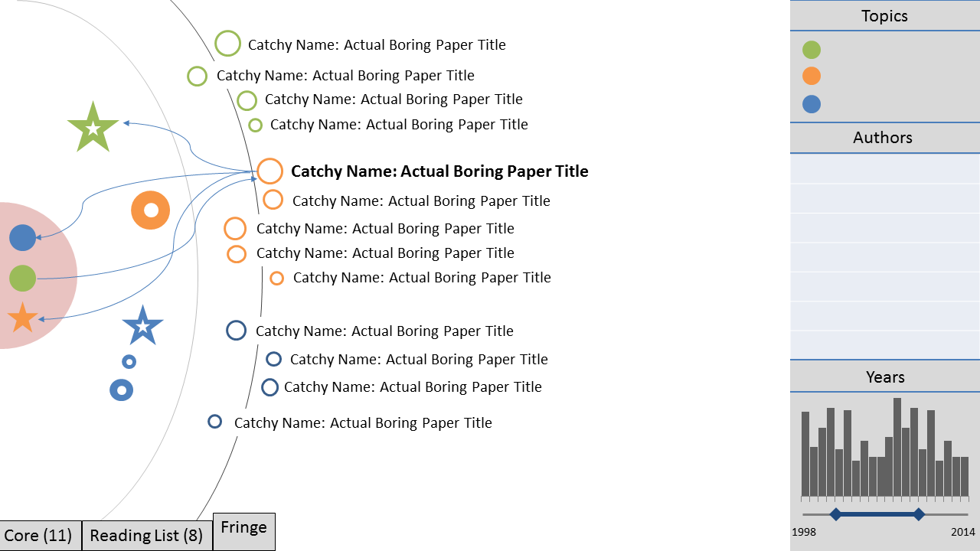Click the Years panel header
This screenshot has width=980, height=551.
(x=885, y=377)
